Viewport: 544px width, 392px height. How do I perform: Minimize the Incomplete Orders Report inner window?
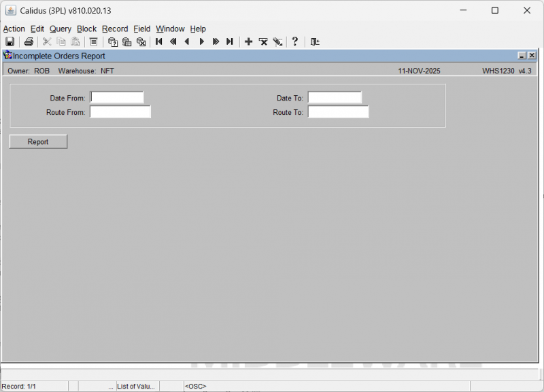[x=522, y=56]
